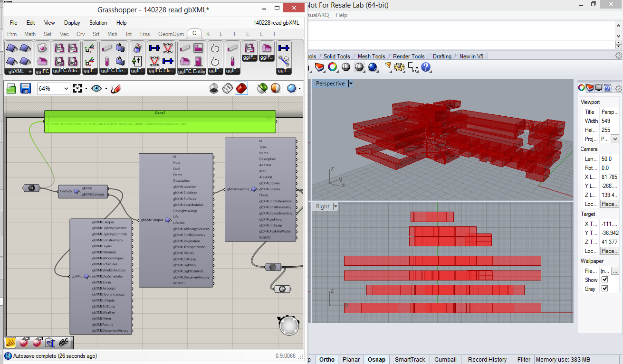Toggle Osnap in the status bar

click(x=376, y=359)
